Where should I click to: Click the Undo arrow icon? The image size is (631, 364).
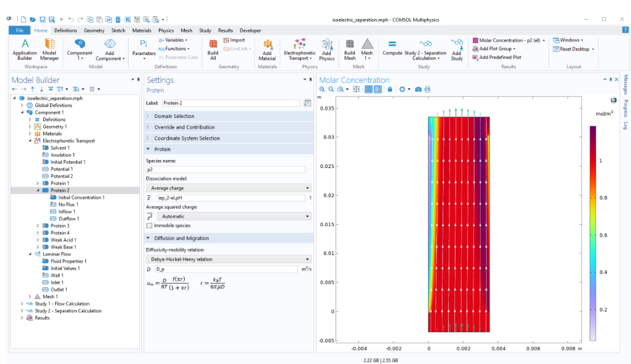(71, 19)
